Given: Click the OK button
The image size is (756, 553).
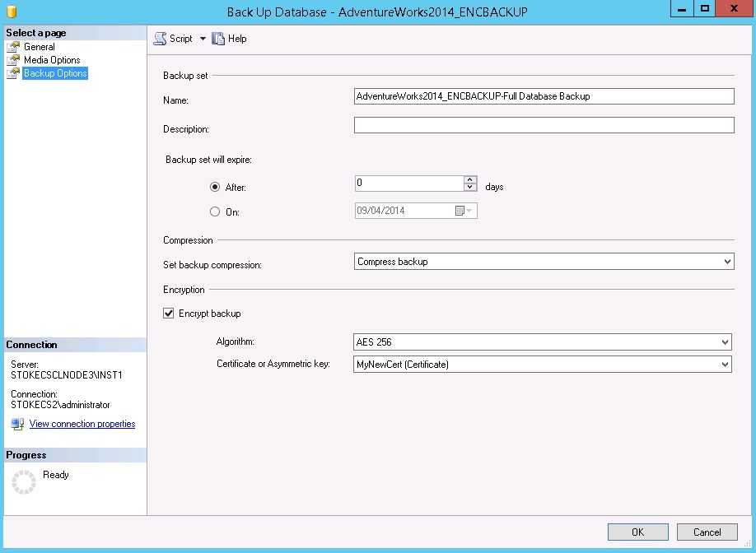Looking at the screenshot, I should click(x=638, y=532).
